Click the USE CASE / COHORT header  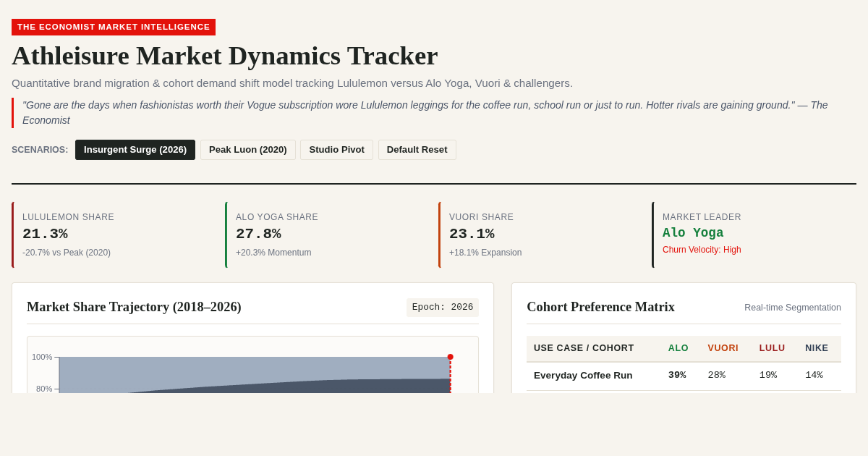(x=584, y=348)
